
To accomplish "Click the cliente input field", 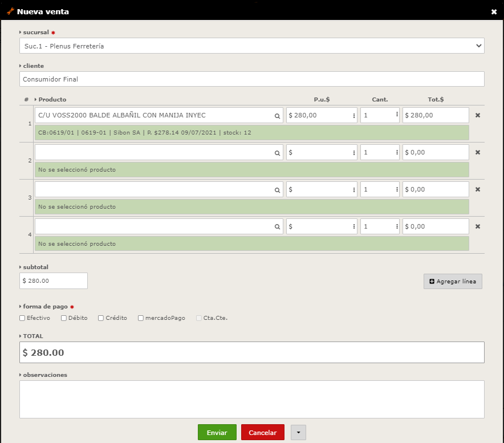I will [251, 79].
